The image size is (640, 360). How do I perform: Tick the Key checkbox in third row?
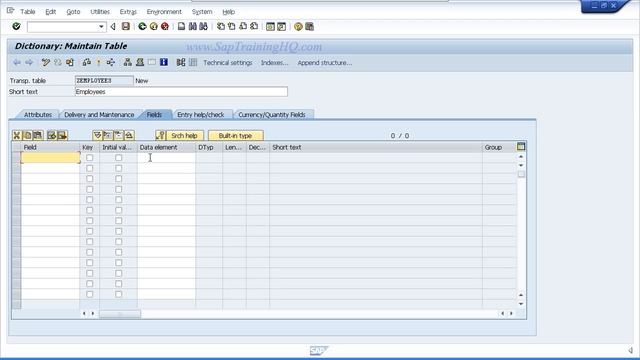point(89,179)
